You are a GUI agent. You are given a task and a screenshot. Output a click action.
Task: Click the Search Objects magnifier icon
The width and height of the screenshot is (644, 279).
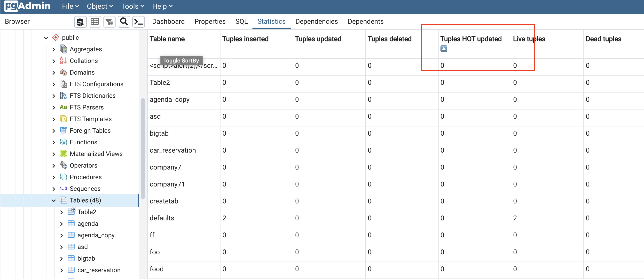coord(124,22)
